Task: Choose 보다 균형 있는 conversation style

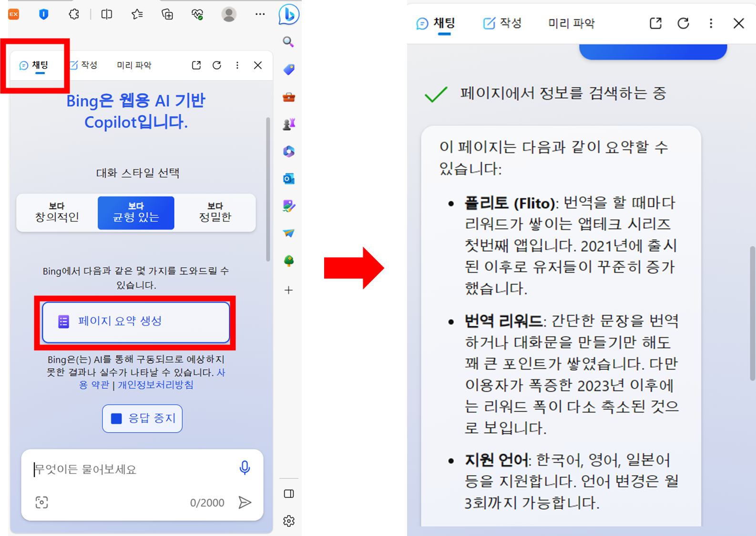Action: click(x=136, y=212)
